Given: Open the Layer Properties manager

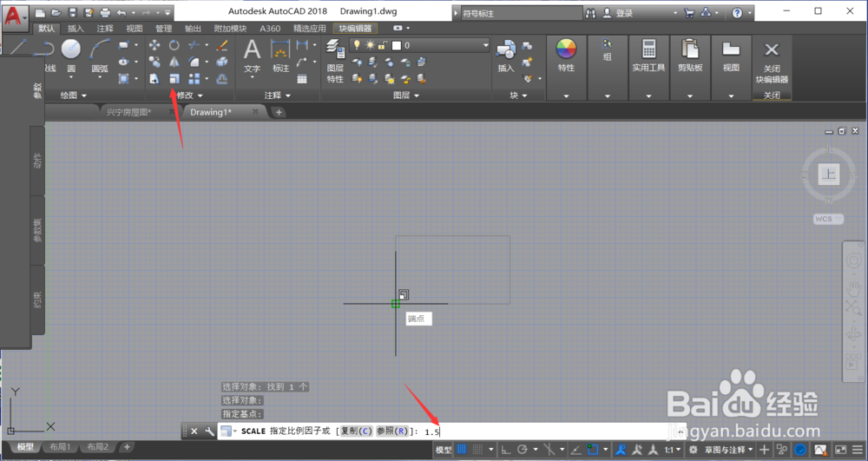Looking at the screenshot, I should [335, 61].
